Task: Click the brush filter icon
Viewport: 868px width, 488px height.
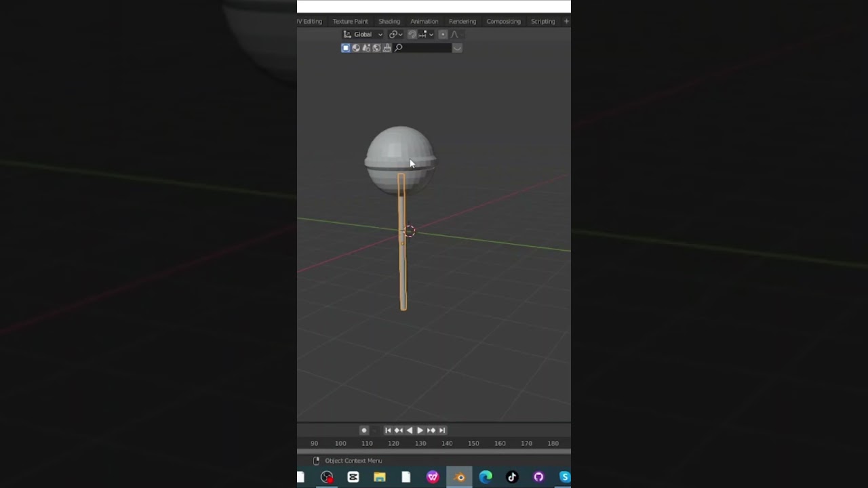Action: tap(387, 48)
